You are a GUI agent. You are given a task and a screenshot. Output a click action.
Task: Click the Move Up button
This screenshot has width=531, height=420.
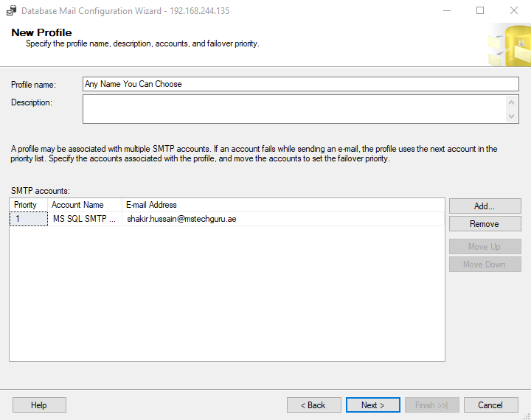tap(485, 246)
